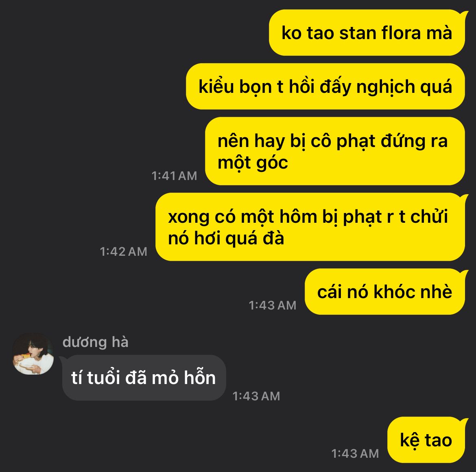Click 'nó hơi quá đà' text line
Screen dimensions: 476x472
click(x=226, y=238)
